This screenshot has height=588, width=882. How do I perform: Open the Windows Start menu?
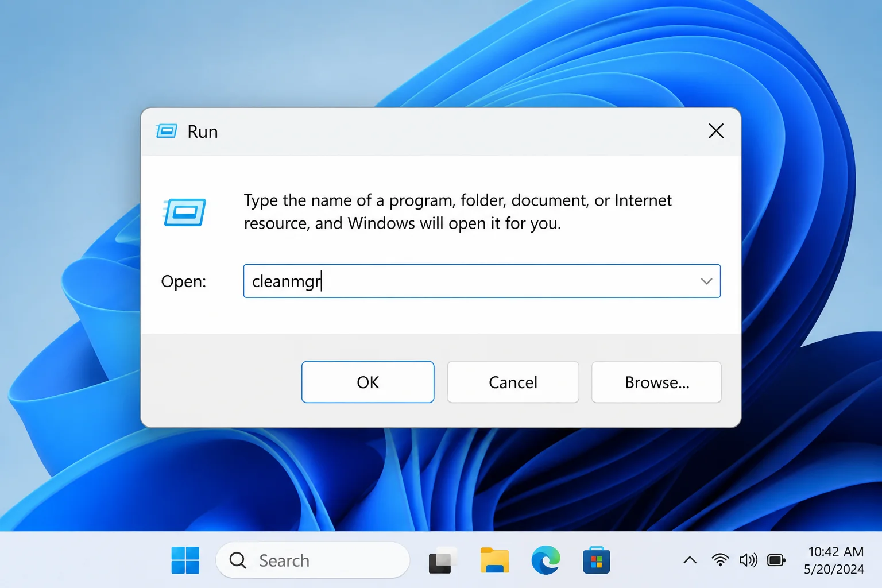tap(185, 560)
